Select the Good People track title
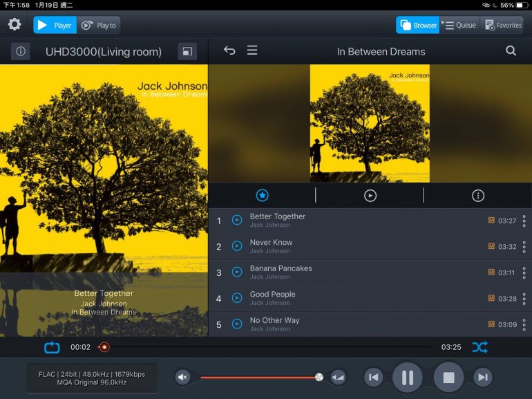 click(x=272, y=294)
